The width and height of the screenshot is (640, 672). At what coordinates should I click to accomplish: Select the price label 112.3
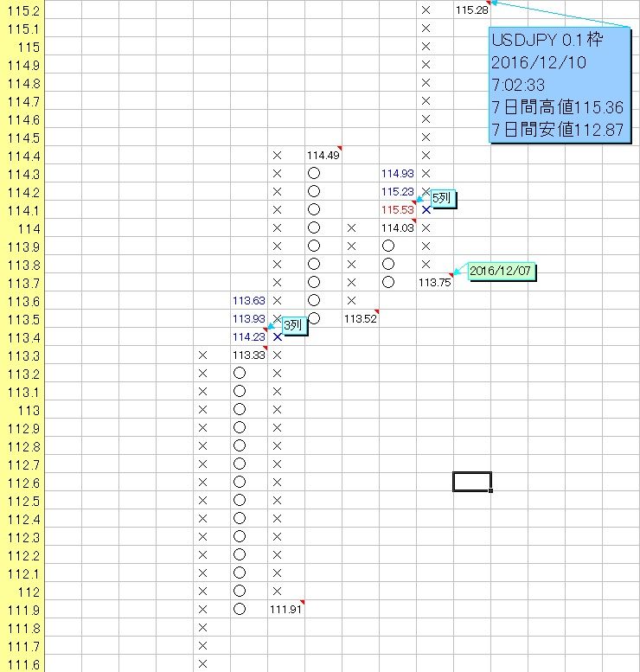click(23, 537)
